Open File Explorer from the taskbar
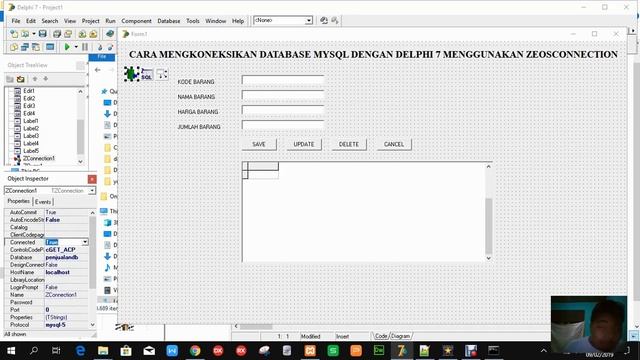Screen dimensions: 640x360 coord(103,351)
